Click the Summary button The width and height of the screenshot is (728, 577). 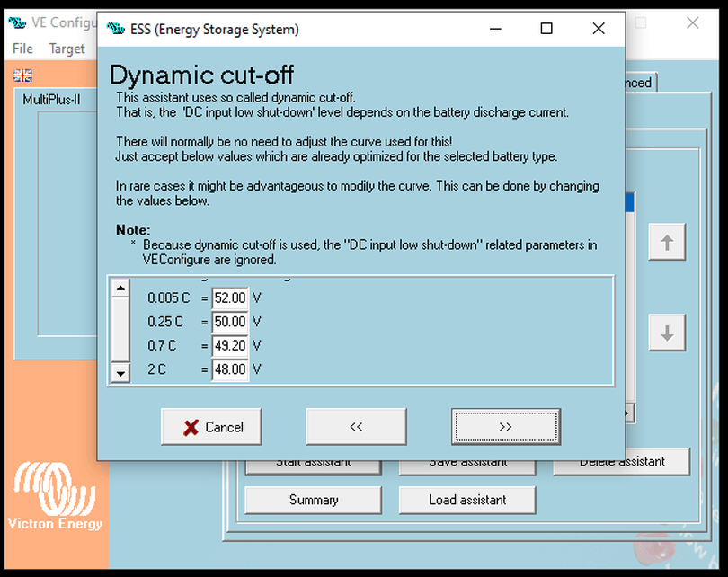pyautogui.click(x=314, y=500)
